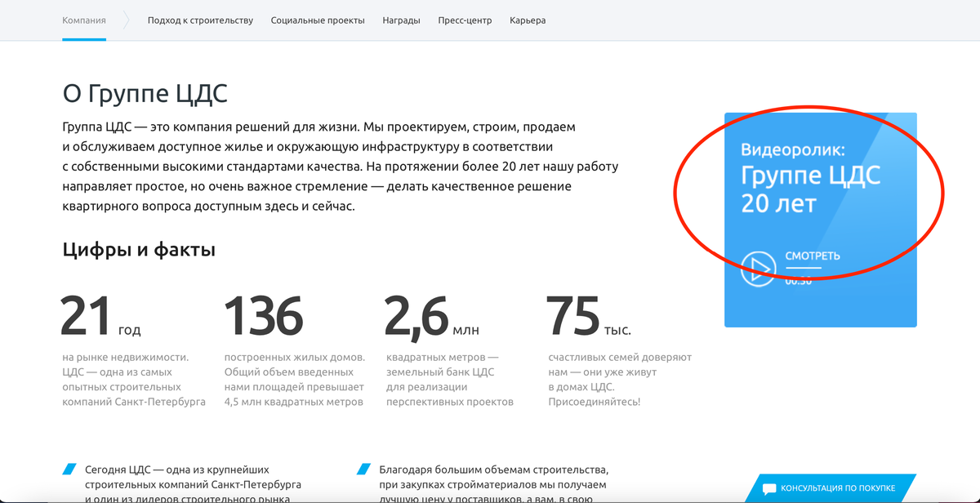Screen dimensions: 980x503
Task: Open the Пресс-центр section
Action: (465, 20)
